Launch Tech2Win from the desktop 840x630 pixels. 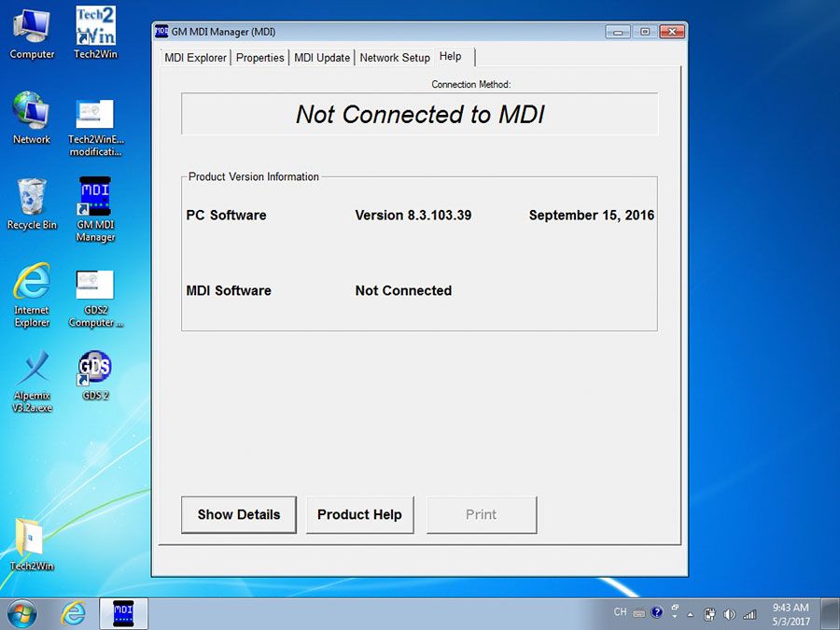(94, 25)
